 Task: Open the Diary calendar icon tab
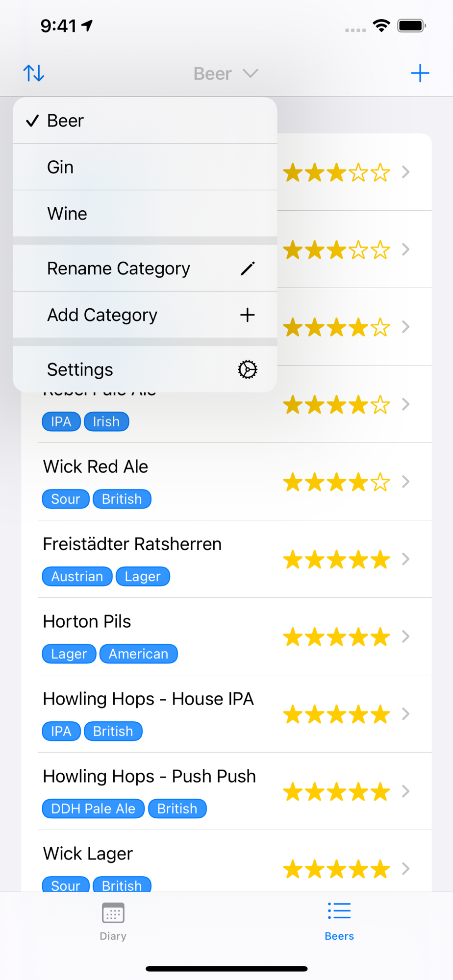pyautogui.click(x=113, y=921)
